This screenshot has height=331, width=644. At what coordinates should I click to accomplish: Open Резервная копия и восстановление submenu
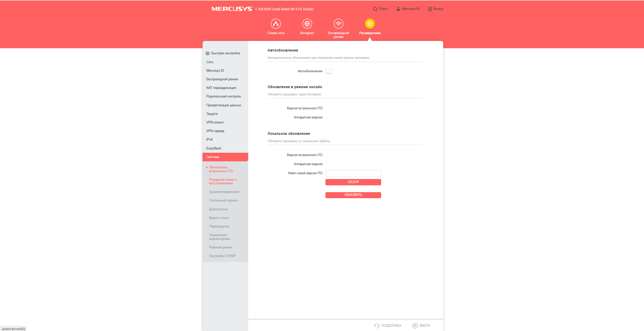223,182
